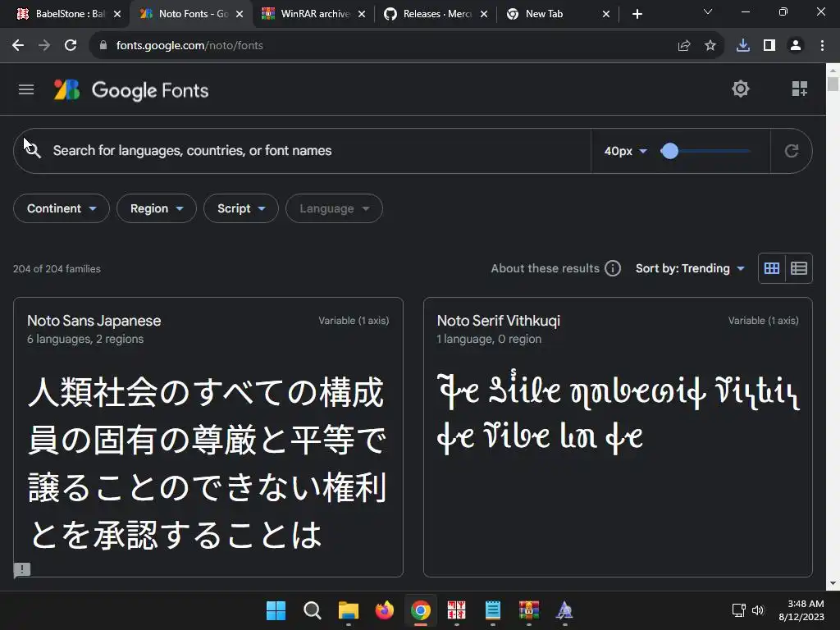The width and height of the screenshot is (840, 630).
Task: Expand the Continent filter dropdown
Action: point(62,208)
